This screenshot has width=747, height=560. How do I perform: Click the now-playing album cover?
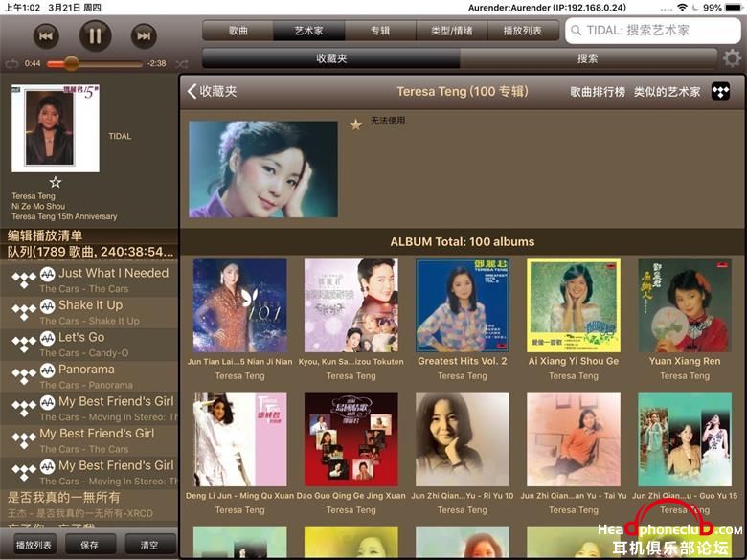[x=56, y=128]
